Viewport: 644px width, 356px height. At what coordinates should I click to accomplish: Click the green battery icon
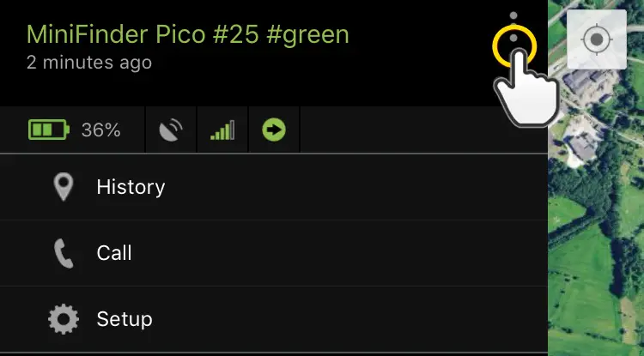tap(45, 130)
